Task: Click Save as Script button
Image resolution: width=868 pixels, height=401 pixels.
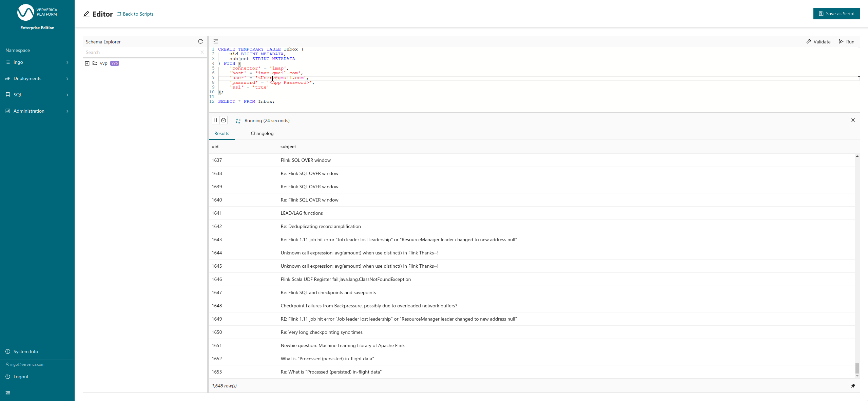Action: [836, 14]
